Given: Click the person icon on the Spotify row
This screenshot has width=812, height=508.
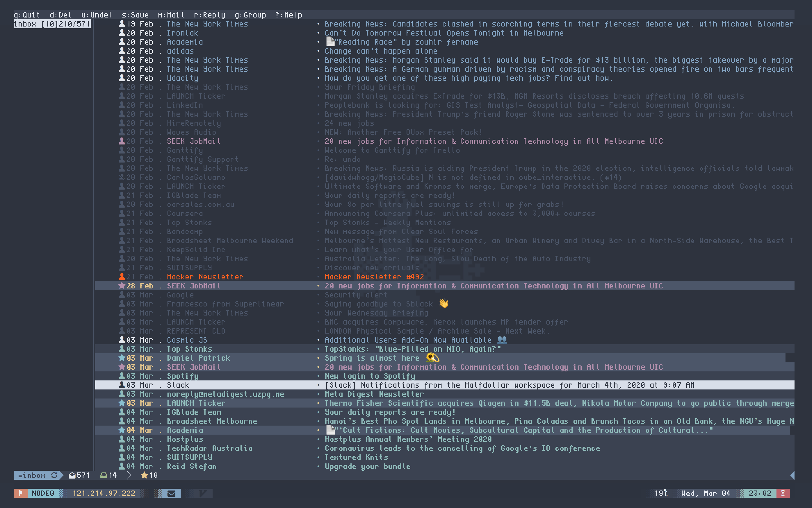Looking at the screenshot, I should point(122,376).
